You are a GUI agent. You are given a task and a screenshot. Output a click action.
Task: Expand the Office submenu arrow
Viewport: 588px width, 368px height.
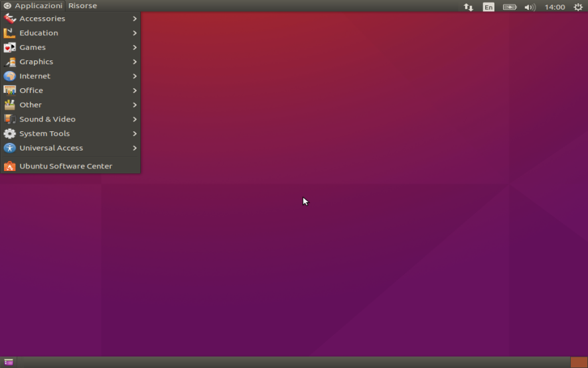pos(134,91)
